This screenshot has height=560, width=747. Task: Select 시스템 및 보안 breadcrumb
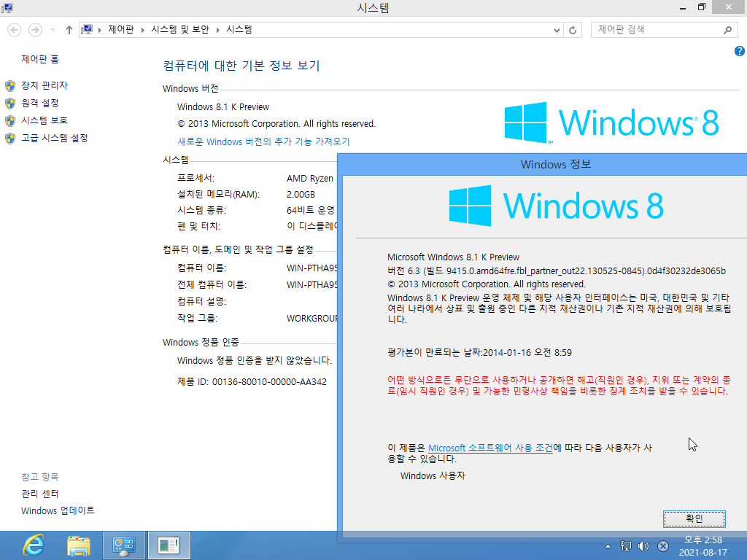coord(180,29)
